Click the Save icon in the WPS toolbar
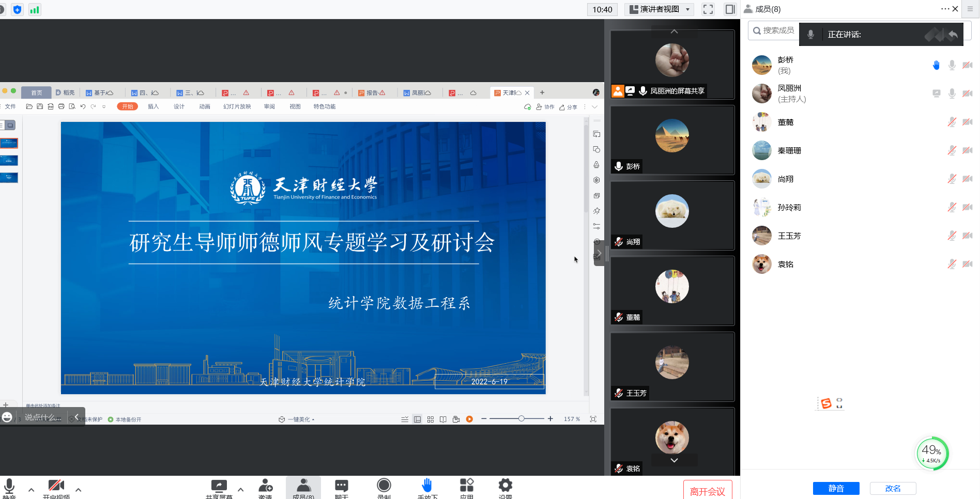The image size is (980, 499). pyautogui.click(x=40, y=106)
